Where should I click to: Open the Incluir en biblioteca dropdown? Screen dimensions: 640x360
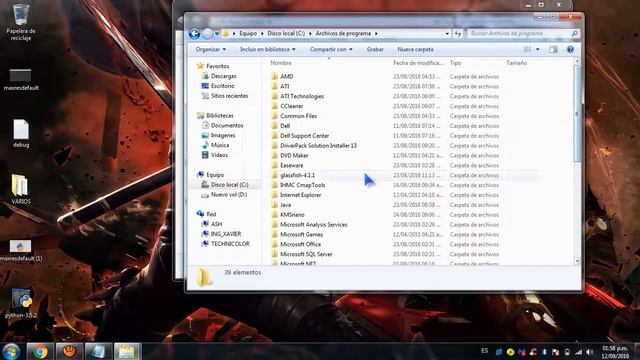tap(268, 49)
